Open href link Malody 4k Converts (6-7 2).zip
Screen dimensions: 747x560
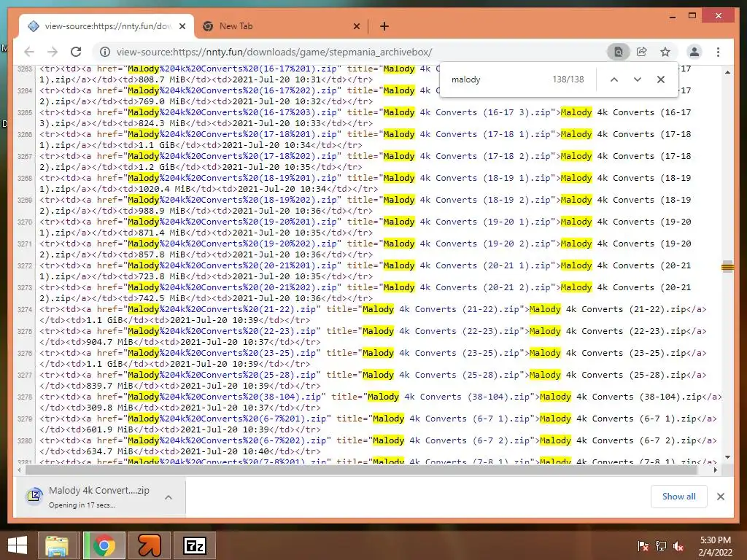[x=227, y=441]
